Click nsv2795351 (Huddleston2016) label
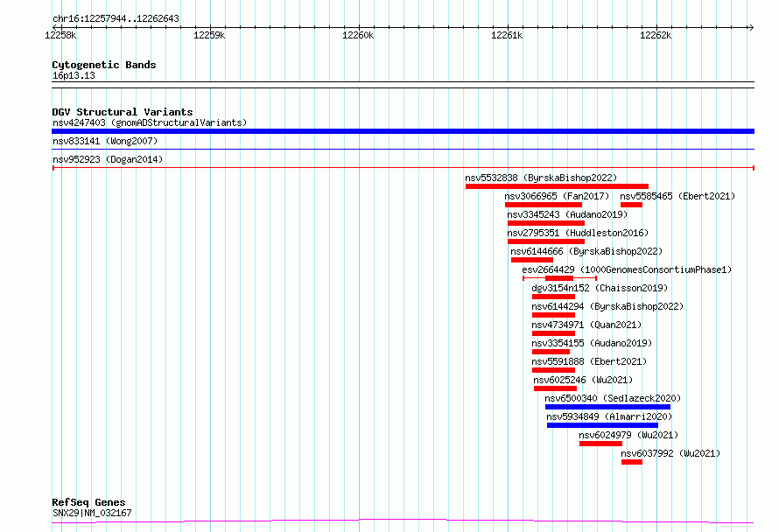This screenshot has height=532, width=779. point(578,233)
